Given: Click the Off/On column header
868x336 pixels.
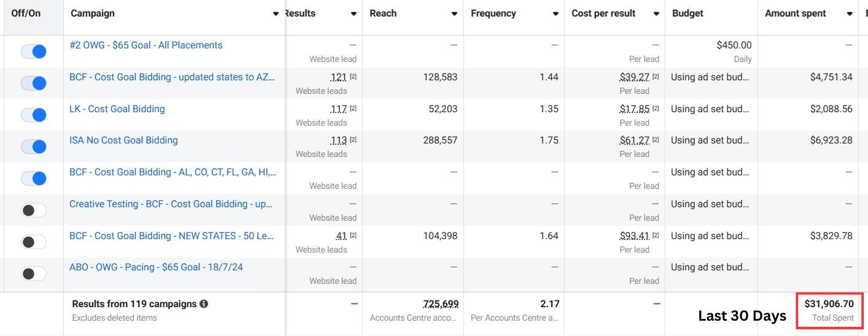Looking at the screenshot, I should (x=26, y=13).
